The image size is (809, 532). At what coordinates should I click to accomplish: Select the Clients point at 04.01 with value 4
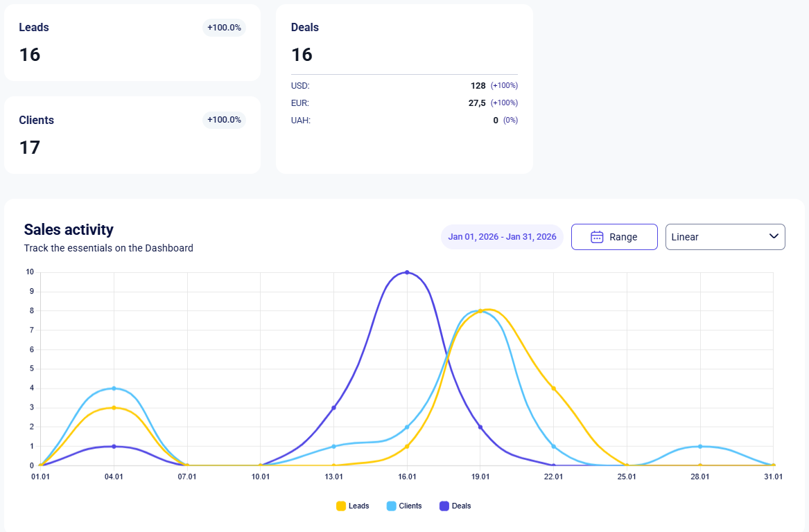pos(114,388)
